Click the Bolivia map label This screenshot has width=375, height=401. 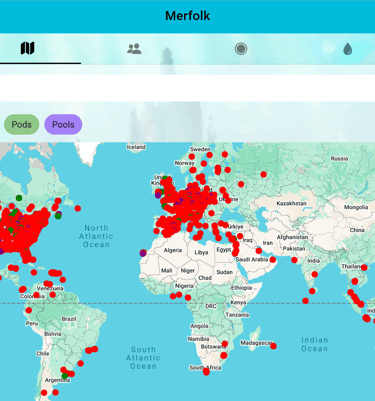(53, 334)
